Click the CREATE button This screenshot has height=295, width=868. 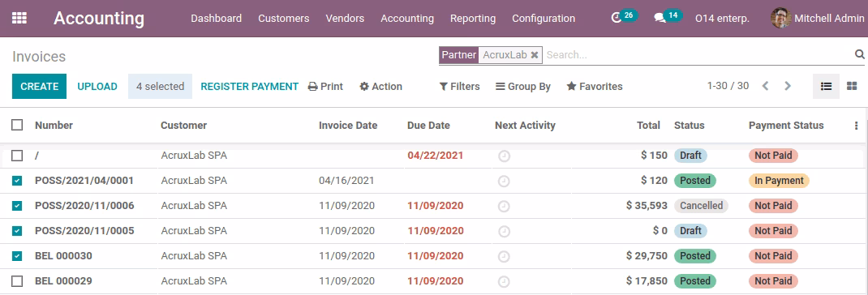click(x=39, y=87)
